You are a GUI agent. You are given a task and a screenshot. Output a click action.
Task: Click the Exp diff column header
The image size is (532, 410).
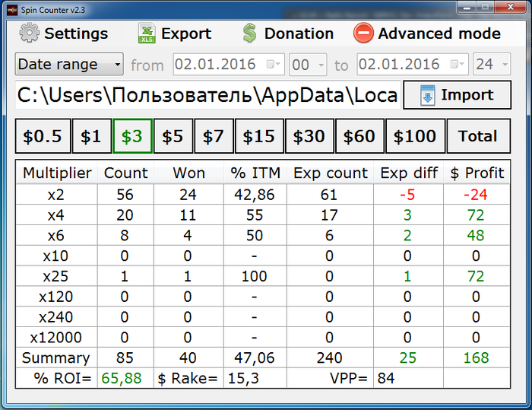click(409, 173)
